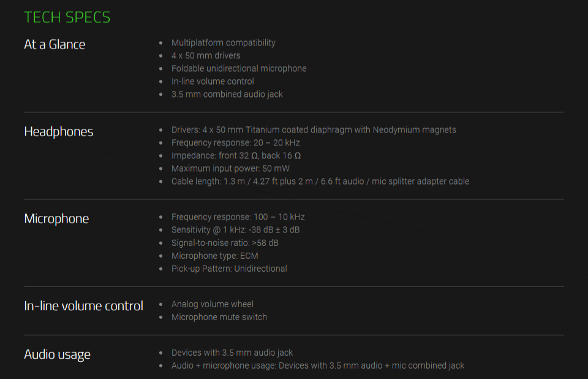Viewport: 588px width, 379px height.
Task: Click the Signal-to-noise ratio >58 dB line
Action: pos(225,243)
